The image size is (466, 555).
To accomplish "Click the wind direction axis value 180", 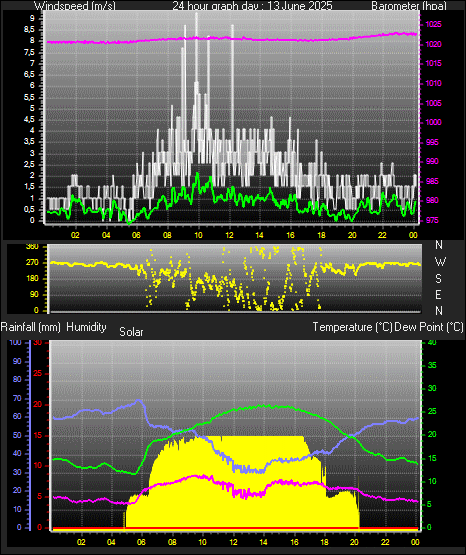I will point(33,279).
